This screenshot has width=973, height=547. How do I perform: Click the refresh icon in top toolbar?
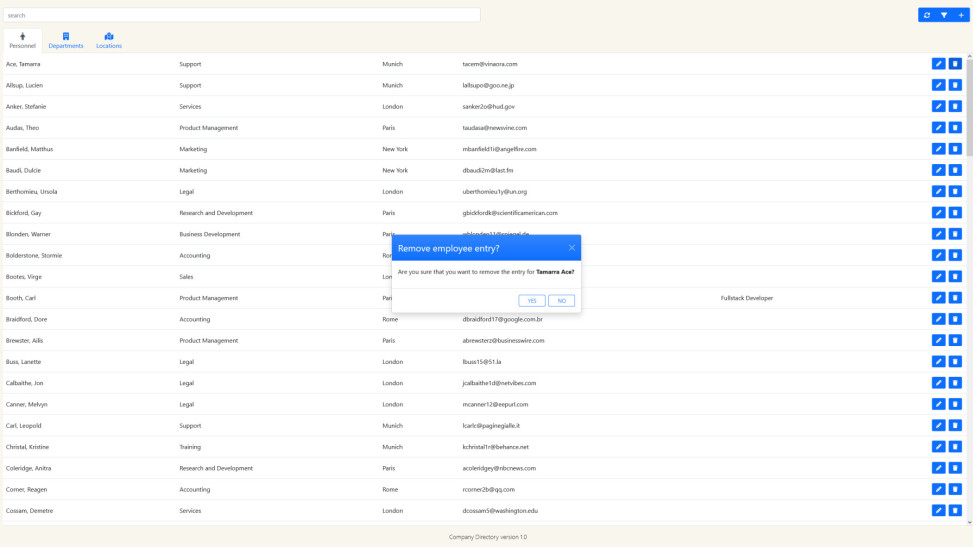coord(927,15)
